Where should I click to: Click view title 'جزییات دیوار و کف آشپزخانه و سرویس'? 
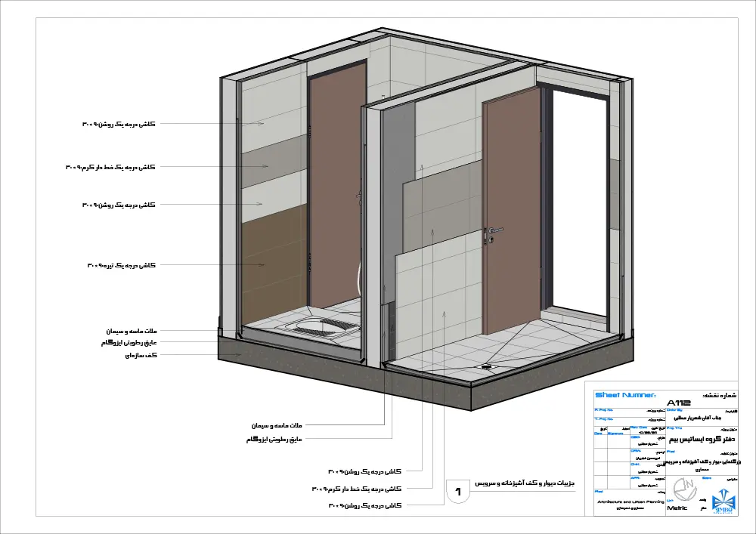(525, 483)
